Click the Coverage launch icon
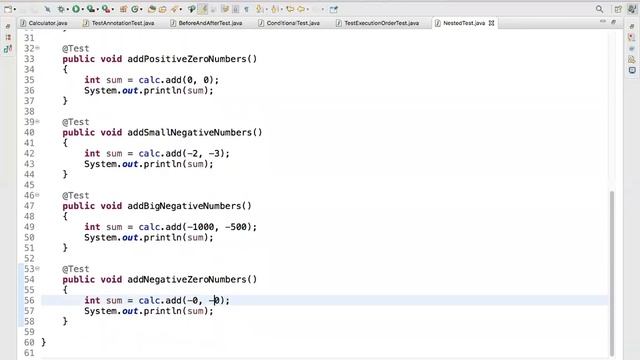Screen dimensions: 640x360 tap(90, 9)
